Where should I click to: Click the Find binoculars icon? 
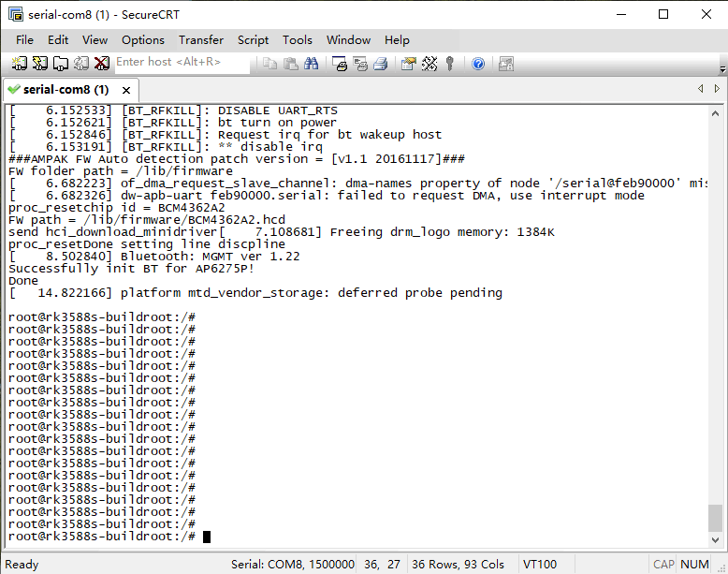click(312, 63)
